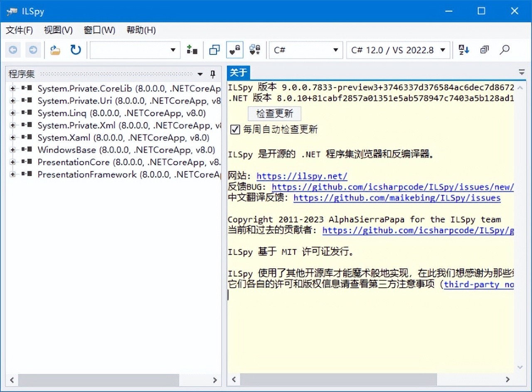Sort assemblies alphabetically using the A-Z icon
532x392 pixels.
tap(463, 49)
